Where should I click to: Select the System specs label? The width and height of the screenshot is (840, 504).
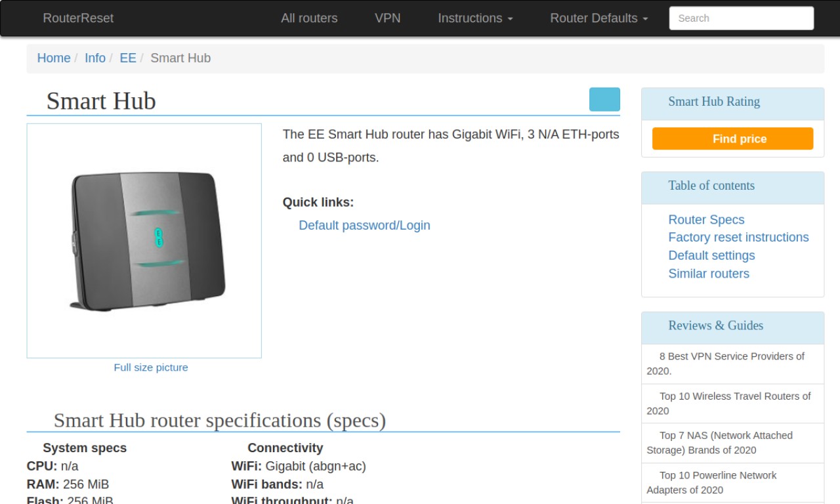click(x=85, y=448)
